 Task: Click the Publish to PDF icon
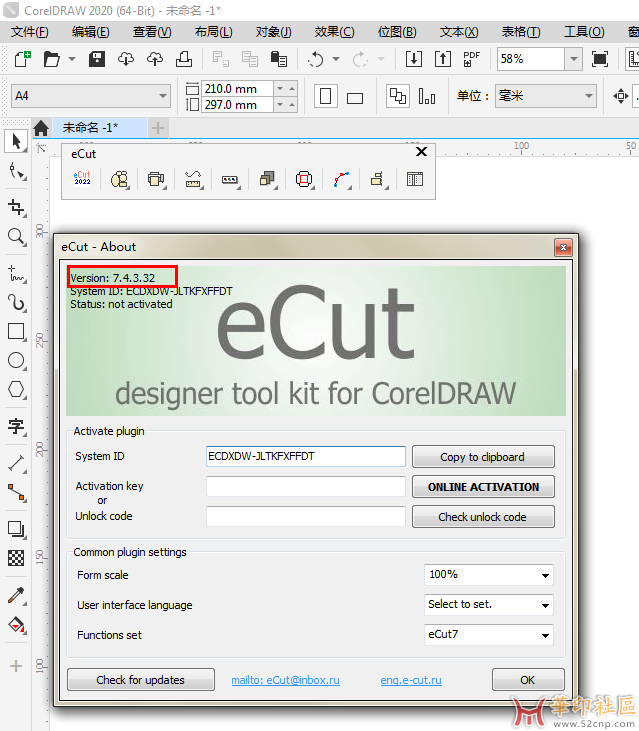[x=471, y=59]
